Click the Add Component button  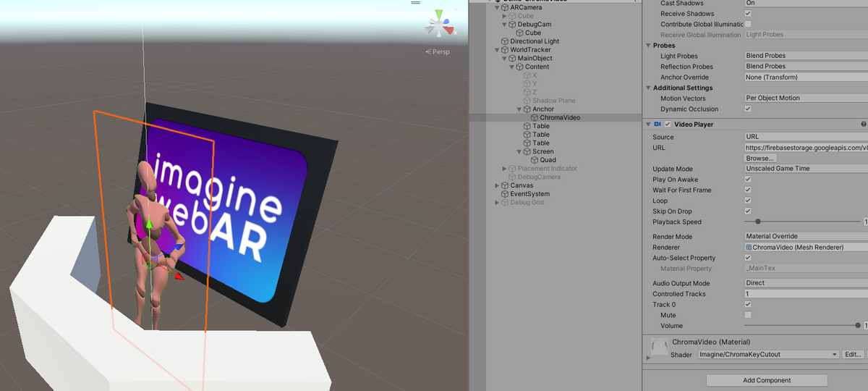point(767,380)
